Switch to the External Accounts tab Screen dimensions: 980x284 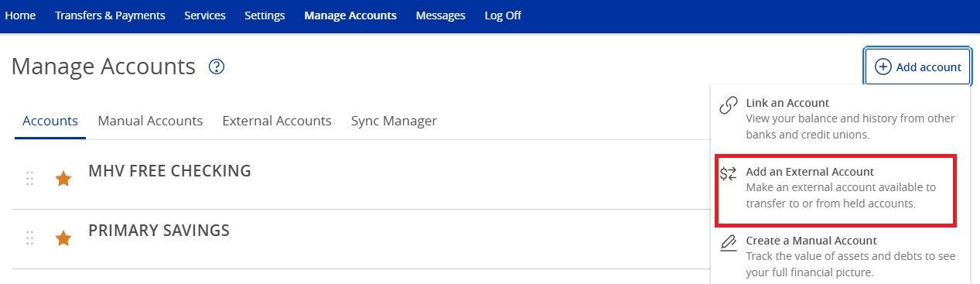coord(277,121)
